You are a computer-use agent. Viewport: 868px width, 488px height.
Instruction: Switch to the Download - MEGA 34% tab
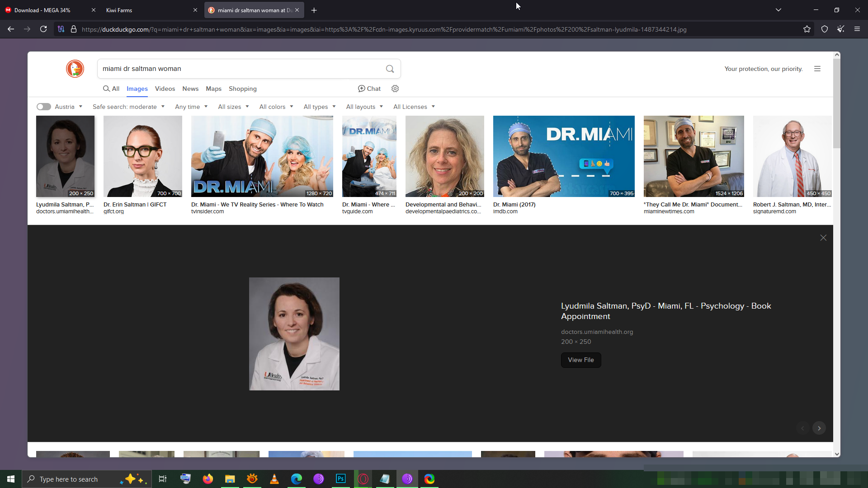point(50,10)
